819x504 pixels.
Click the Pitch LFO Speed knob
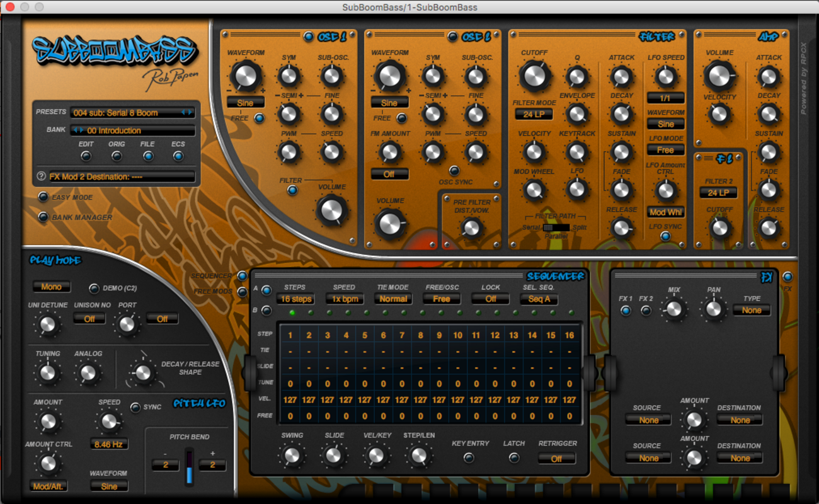click(109, 421)
